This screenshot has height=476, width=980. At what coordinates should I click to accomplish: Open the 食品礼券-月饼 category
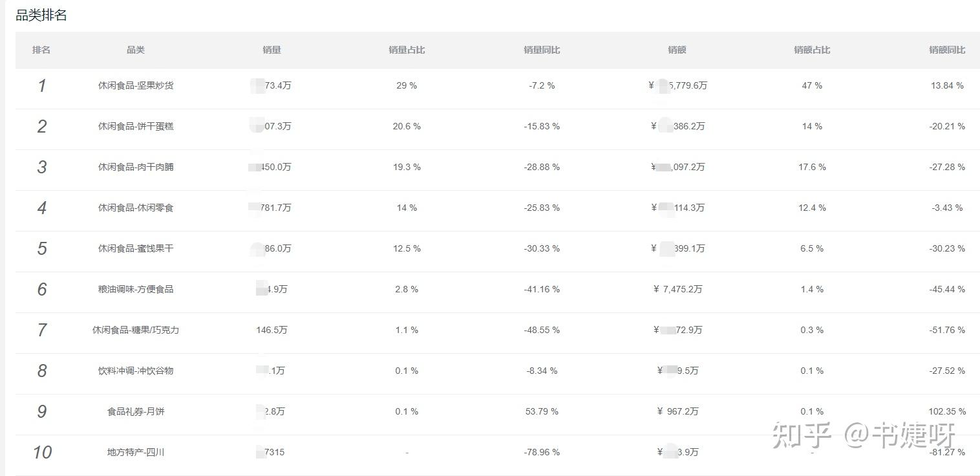click(136, 411)
